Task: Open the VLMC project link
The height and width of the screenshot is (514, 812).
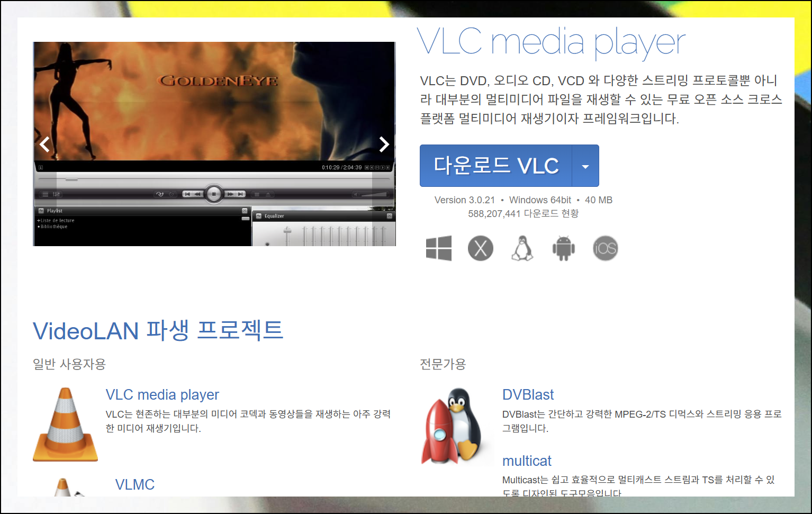Action: click(x=135, y=485)
